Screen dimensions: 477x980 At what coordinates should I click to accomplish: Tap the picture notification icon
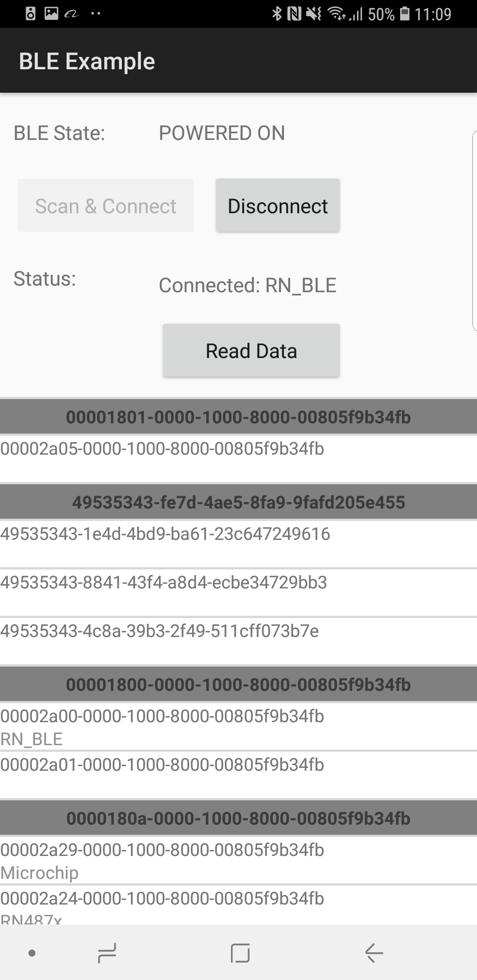pyautogui.click(x=51, y=14)
